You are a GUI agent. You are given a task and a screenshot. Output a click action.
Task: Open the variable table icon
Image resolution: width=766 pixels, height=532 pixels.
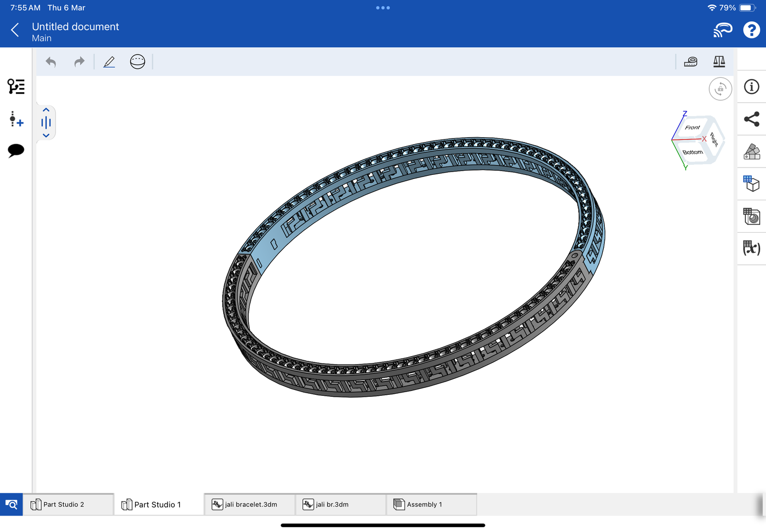click(752, 248)
